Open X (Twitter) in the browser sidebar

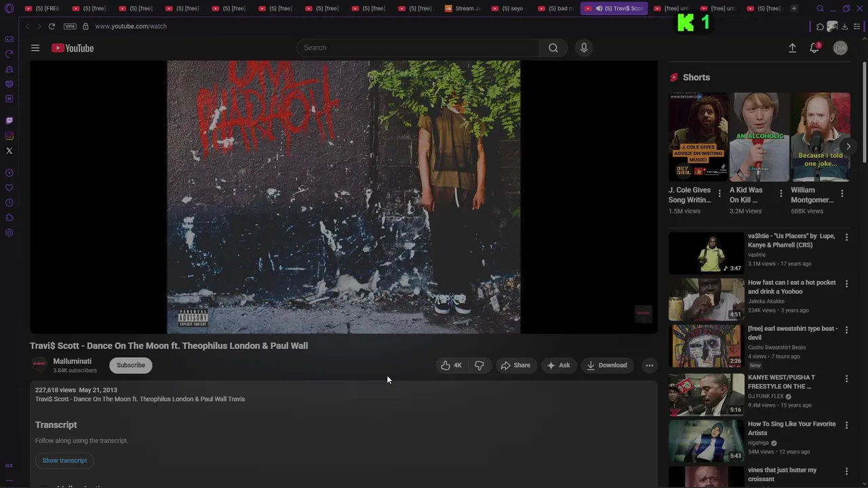[9, 150]
